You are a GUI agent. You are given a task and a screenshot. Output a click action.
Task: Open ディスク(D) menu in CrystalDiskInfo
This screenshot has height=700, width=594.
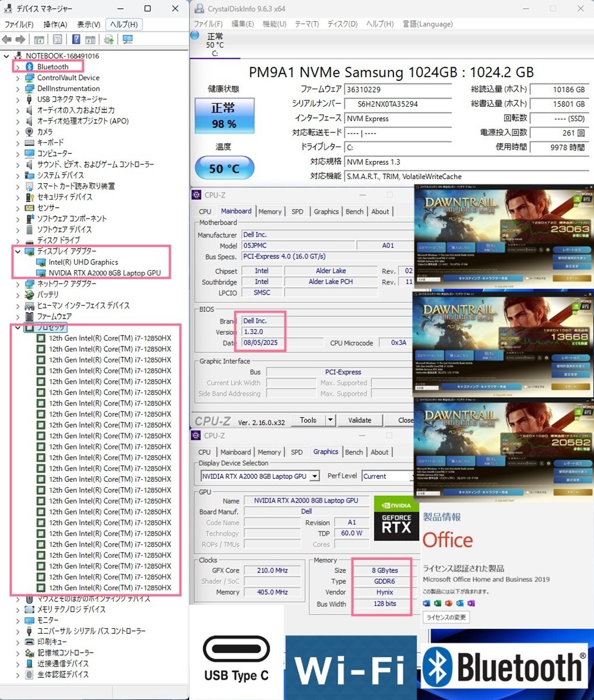343,24
